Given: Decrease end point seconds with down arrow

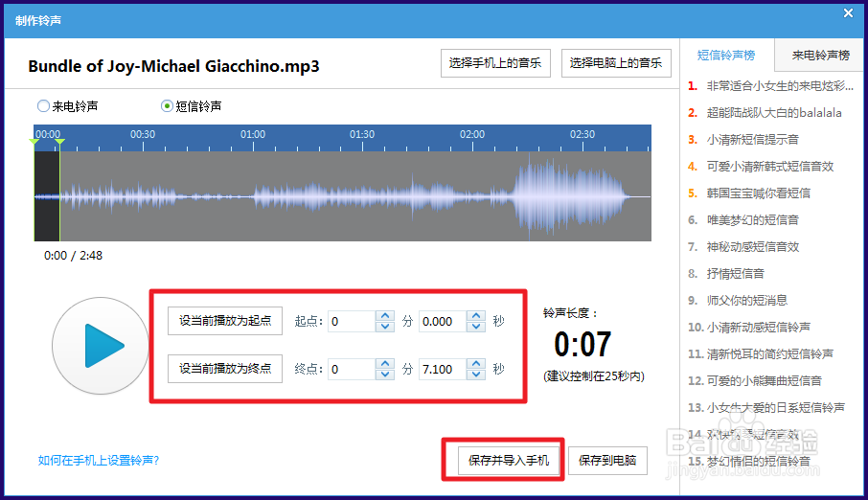Looking at the screenshot, I should click(476, 374).
